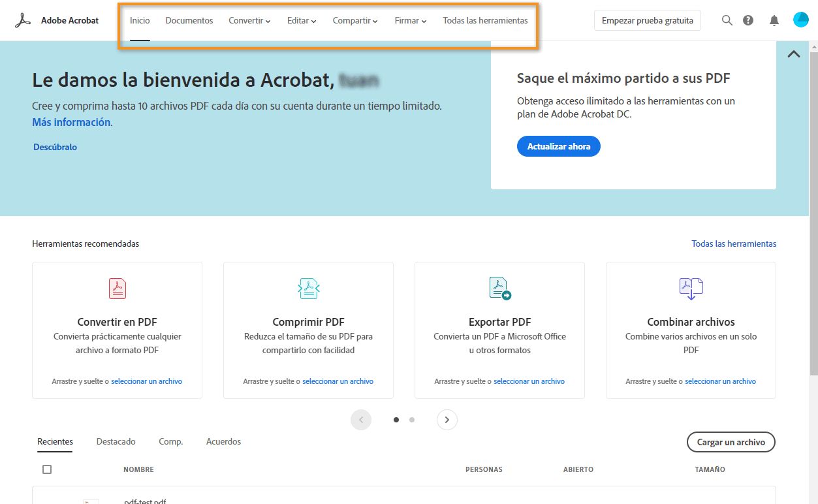Open the Más información link

(x=71, y=122)
